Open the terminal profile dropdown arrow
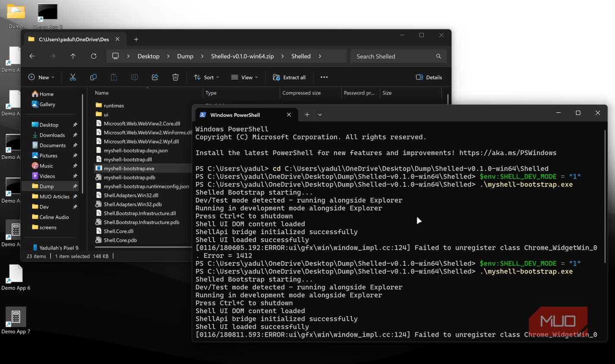This screenshot has width=615, height=364. click(x=320, y=115)
